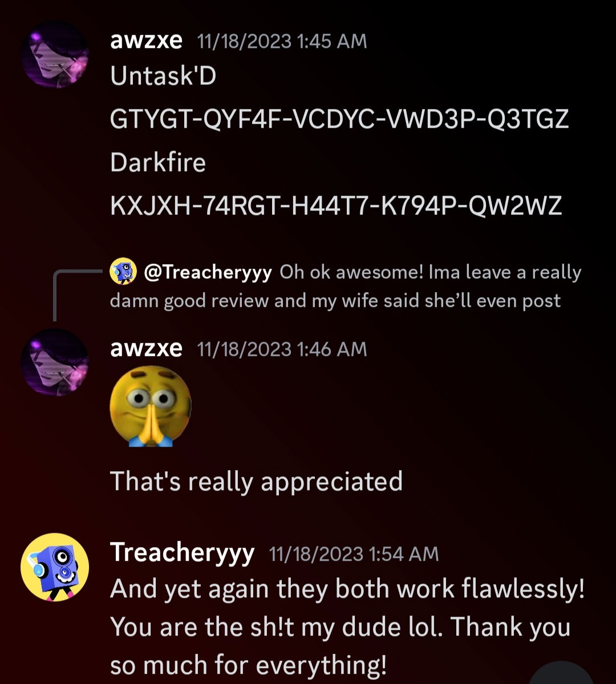Select the GTYGT-QYF4F key text
Image resolution: width=616 pixels, height=684 pixels.
[x=339, y=119]
